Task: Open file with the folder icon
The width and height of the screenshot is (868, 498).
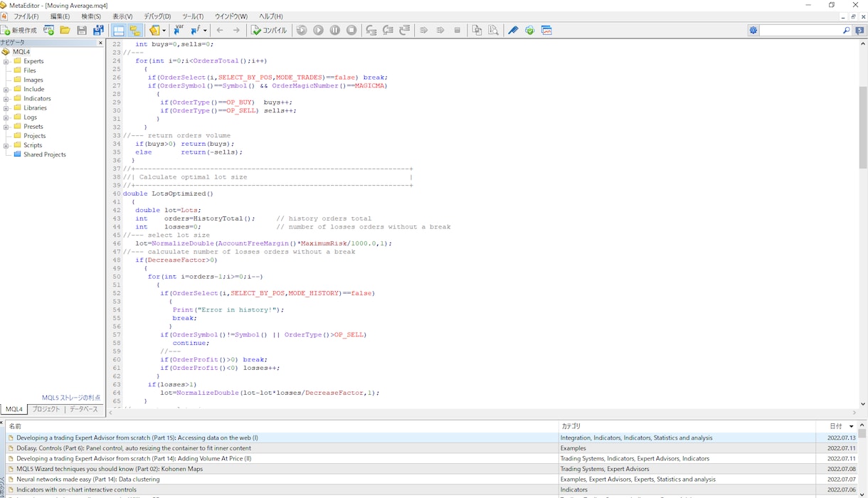Action: coord(65,31)
